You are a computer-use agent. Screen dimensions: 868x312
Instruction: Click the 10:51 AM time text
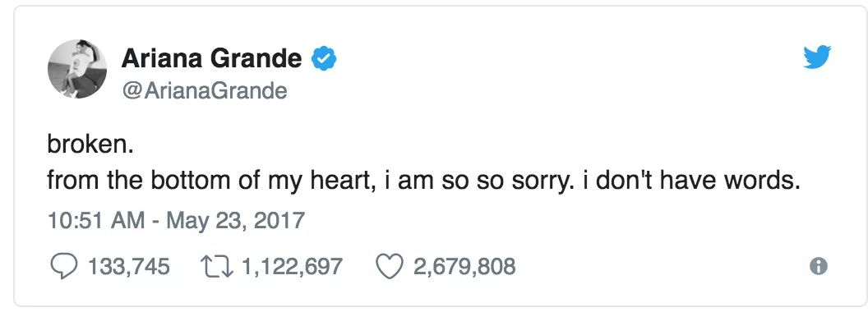pos(96,222)
